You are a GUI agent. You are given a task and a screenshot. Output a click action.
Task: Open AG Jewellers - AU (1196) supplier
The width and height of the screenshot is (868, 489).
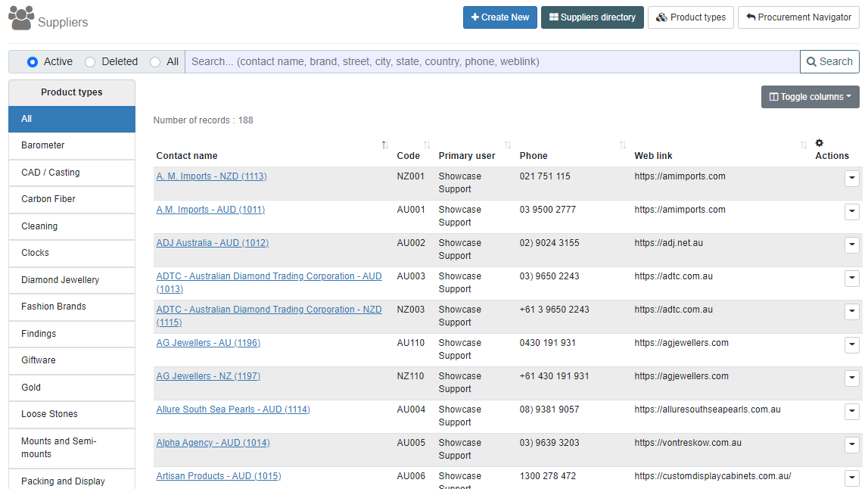pos(208,343)
